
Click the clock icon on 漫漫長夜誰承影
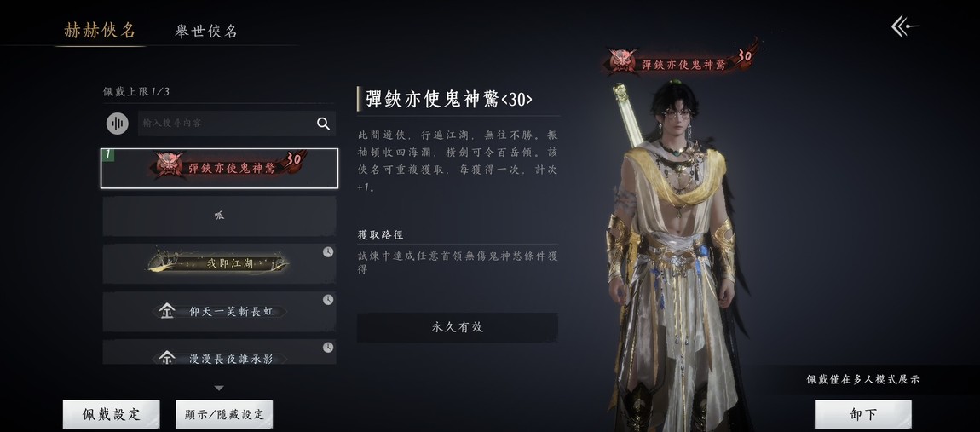pos(328,348)
